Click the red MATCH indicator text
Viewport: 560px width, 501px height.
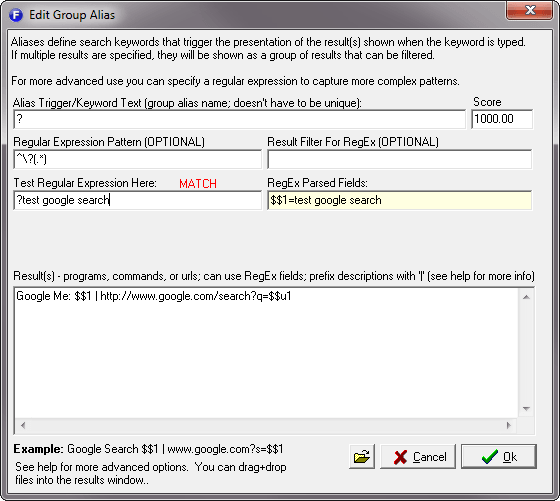click(198, 184)
